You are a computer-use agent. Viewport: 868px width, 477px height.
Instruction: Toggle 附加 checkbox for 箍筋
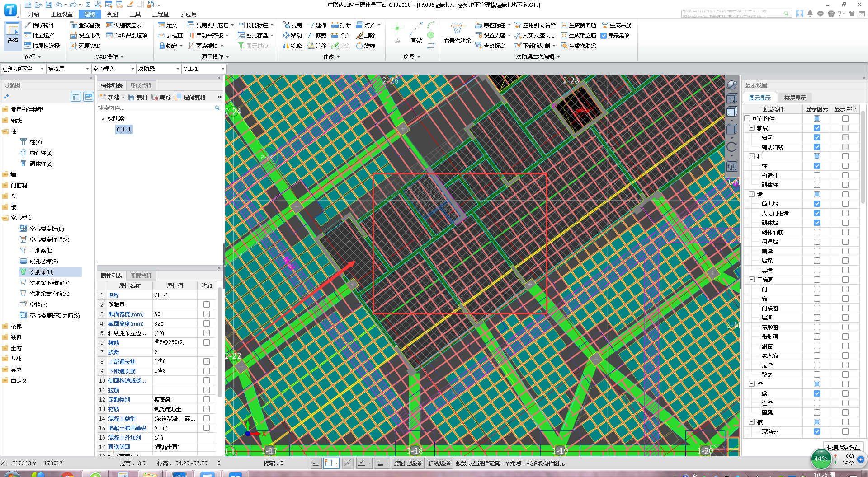click(x=206, y=342)
